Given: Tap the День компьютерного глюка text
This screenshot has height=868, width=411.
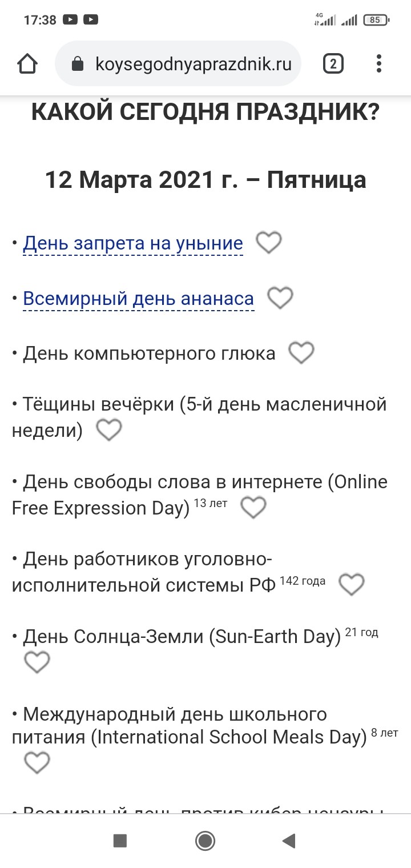Looking at the screenshot, I should [x=148, y=353].
